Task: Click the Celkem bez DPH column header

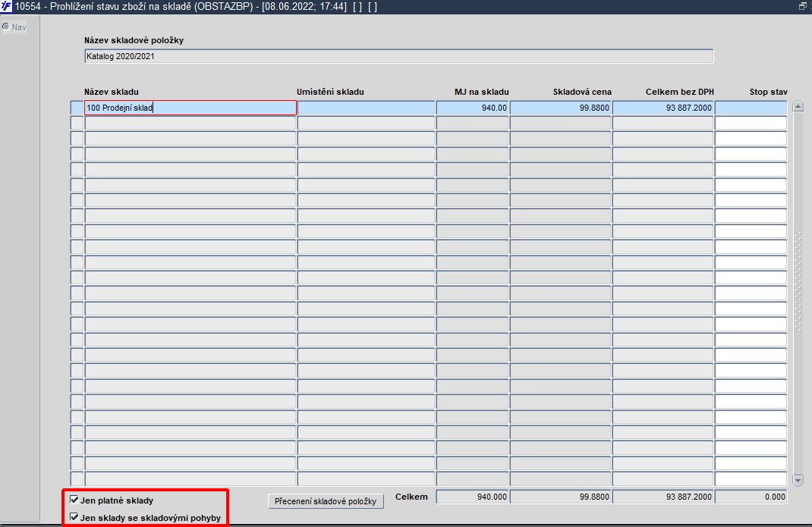Action: click(680, 92)
